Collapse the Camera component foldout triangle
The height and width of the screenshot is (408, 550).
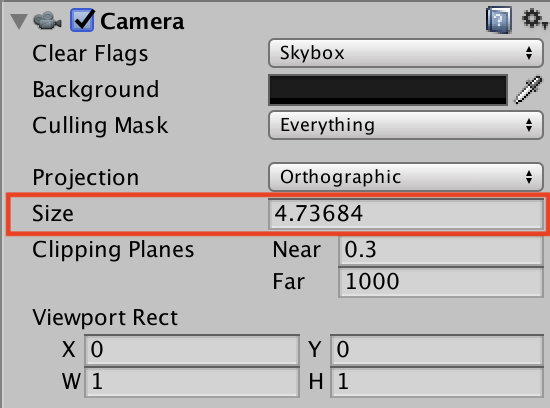click(x=19, y=21)
